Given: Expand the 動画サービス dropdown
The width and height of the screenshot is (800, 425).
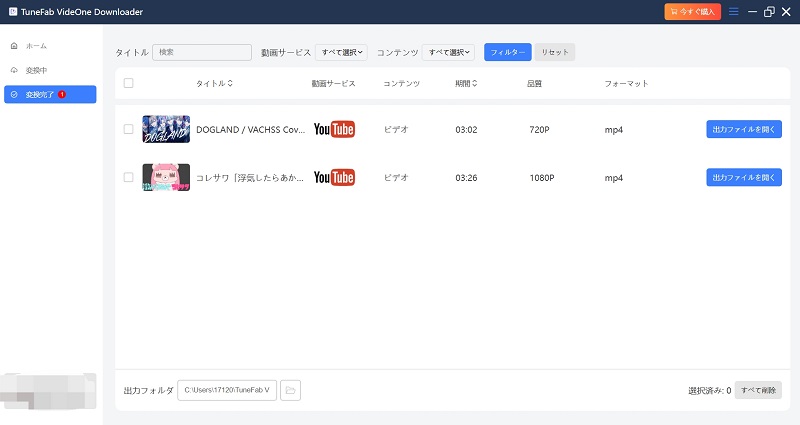Looking at the screenshot, I should (341, 52).
